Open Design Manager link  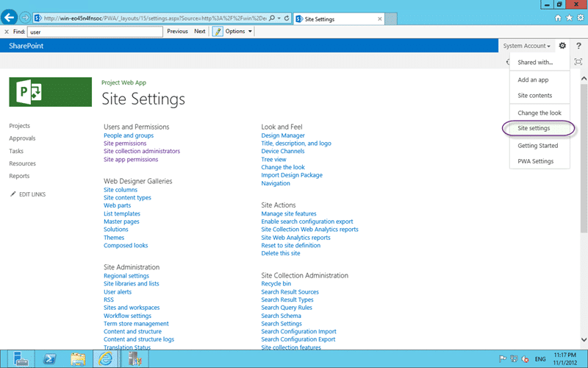(x=283, y=135)
